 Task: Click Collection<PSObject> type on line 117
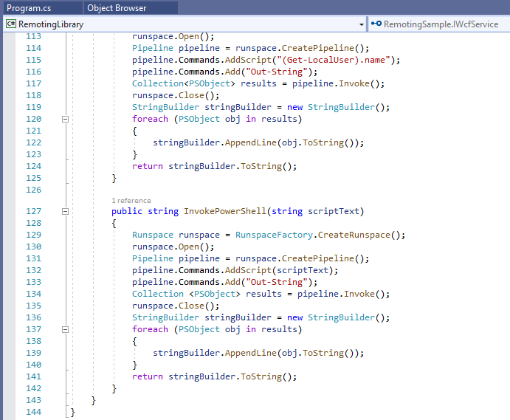point(184,83)
